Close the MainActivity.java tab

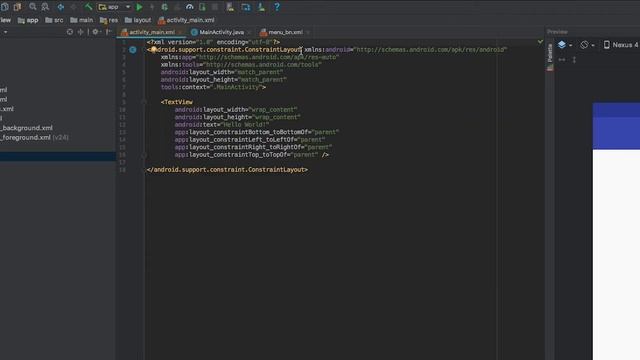point(249,33)
